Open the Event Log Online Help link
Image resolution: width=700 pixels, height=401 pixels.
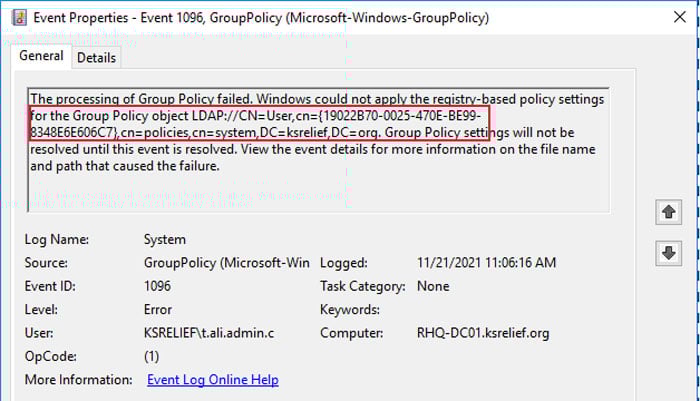tap(212, 380)
